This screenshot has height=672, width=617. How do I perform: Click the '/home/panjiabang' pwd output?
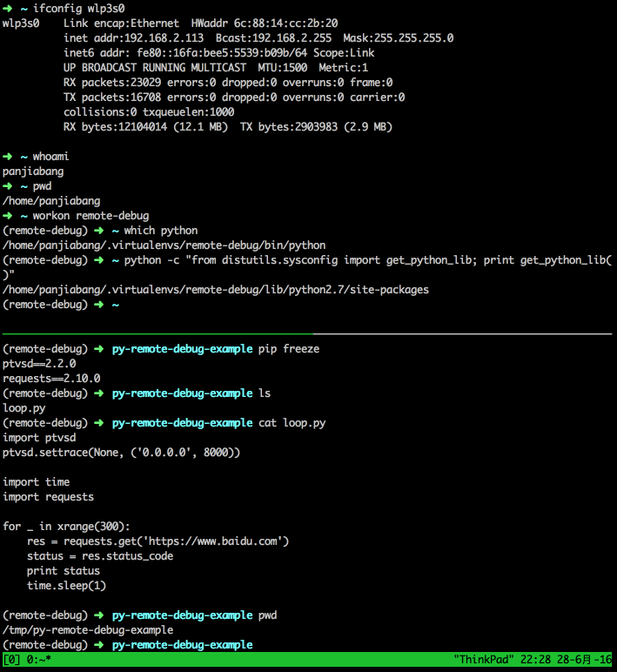point(51,201)
